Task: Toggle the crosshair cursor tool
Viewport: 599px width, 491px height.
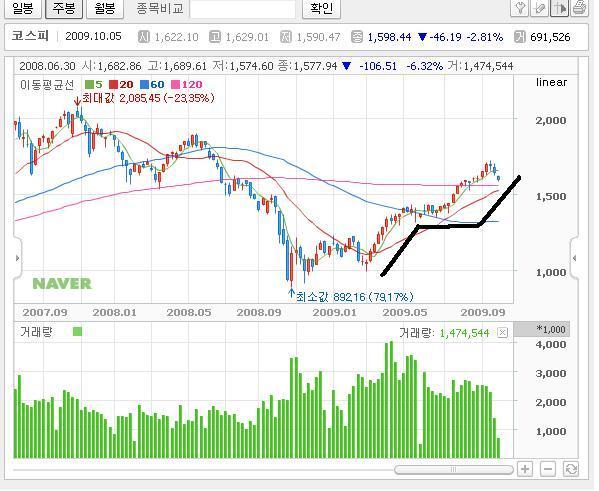Action: click(559, 8)
